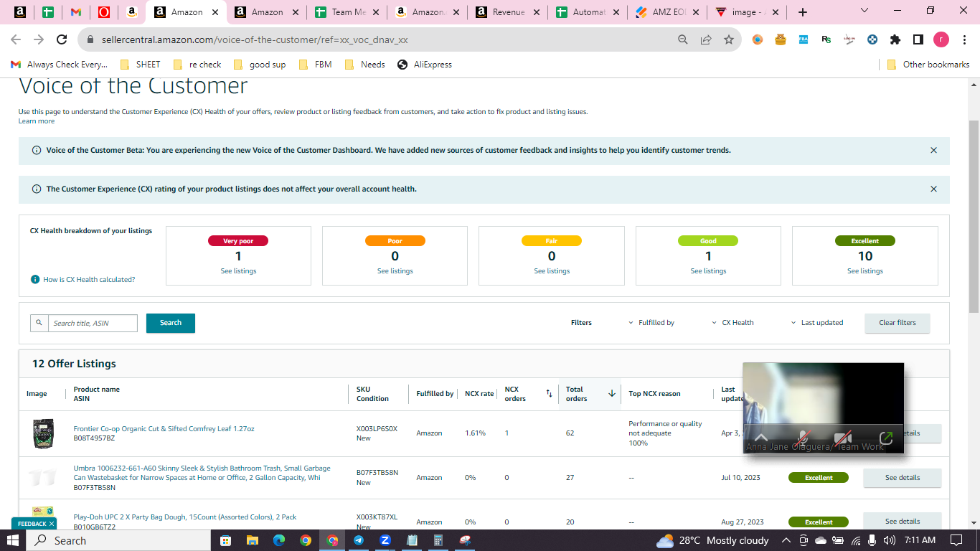Click the Search button

click(x=171, y=323)
